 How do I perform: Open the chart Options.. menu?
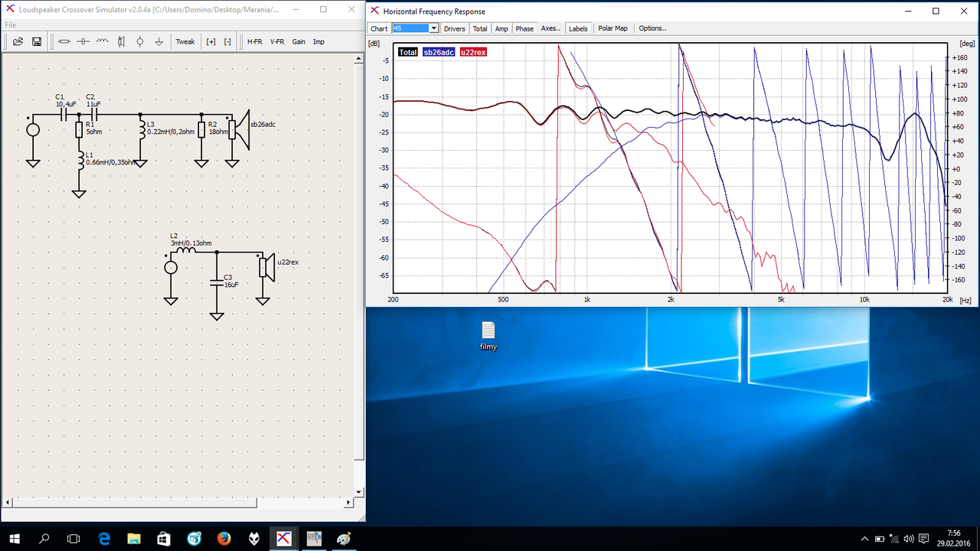[652, 28]
